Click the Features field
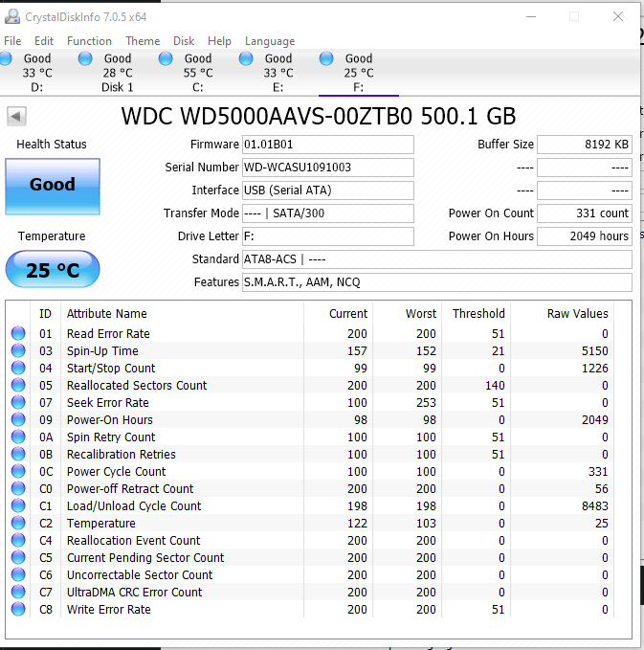Image resolution: width=644 pixels, height=650 pixels. pos(437,282)
